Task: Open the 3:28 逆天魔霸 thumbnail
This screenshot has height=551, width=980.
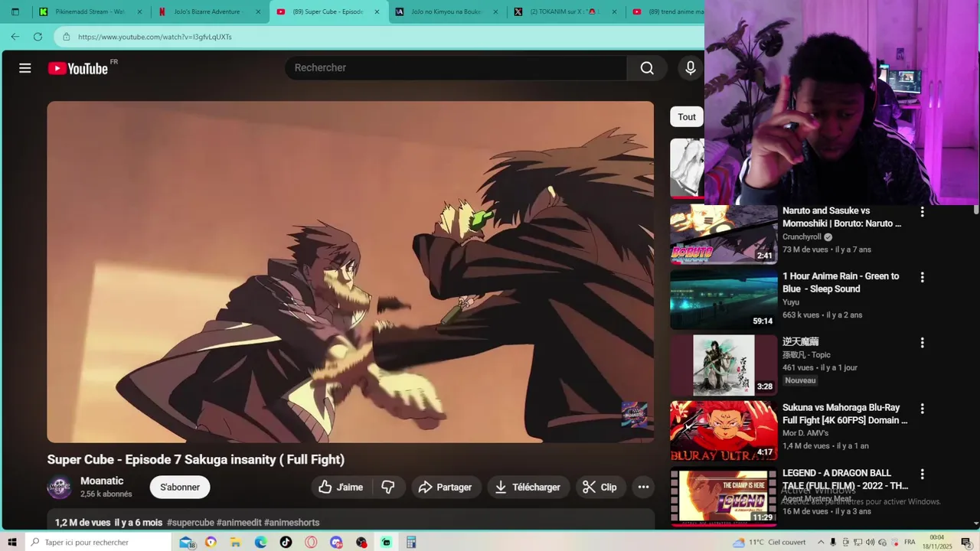Action: (x=724, y=365)
